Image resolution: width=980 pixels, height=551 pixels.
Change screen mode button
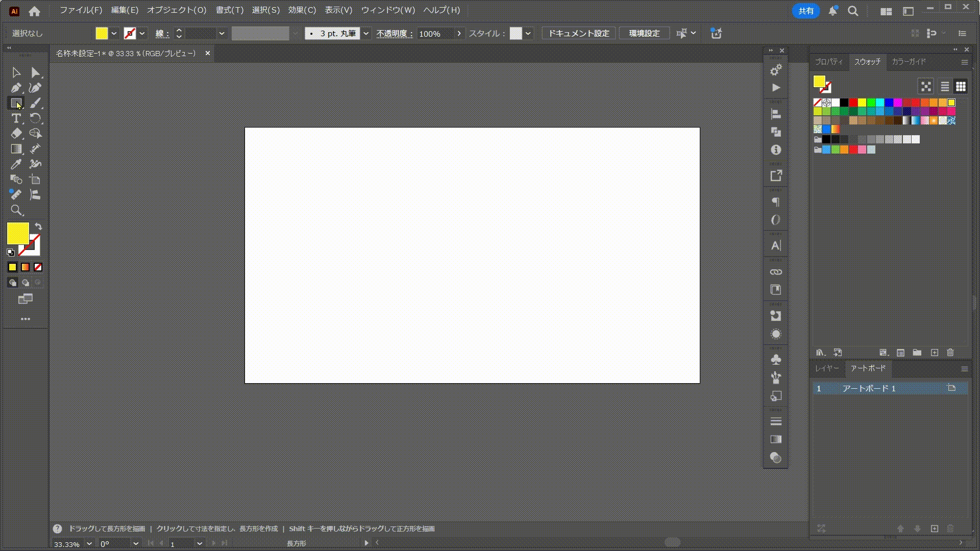point(25,299)
